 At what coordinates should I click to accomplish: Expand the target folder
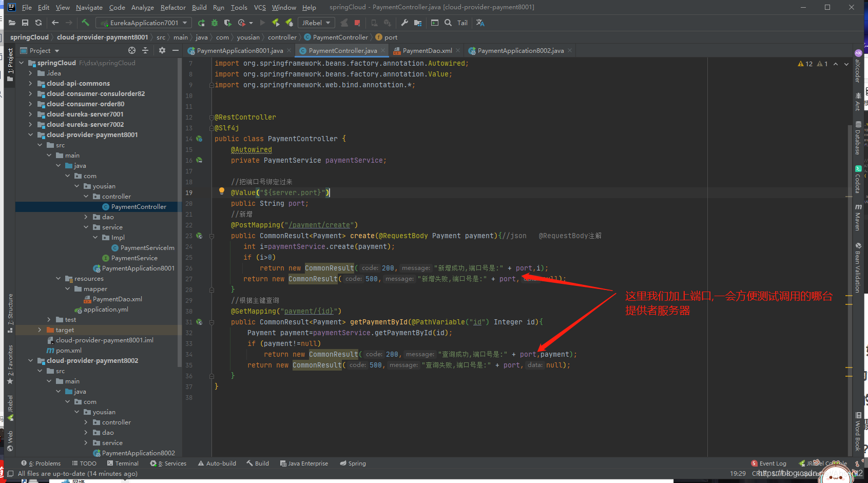(40, 330)
